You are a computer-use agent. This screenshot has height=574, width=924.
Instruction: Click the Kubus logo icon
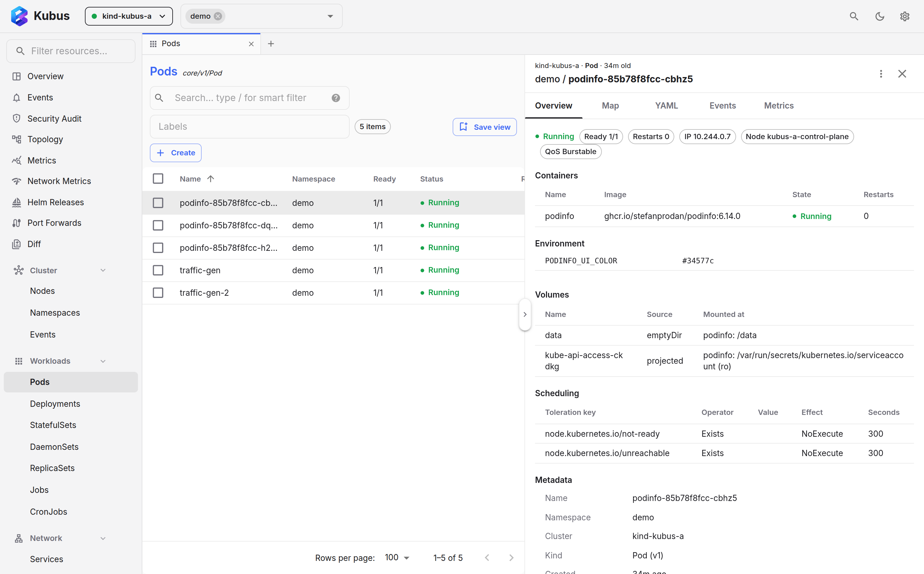pos(19,16)
